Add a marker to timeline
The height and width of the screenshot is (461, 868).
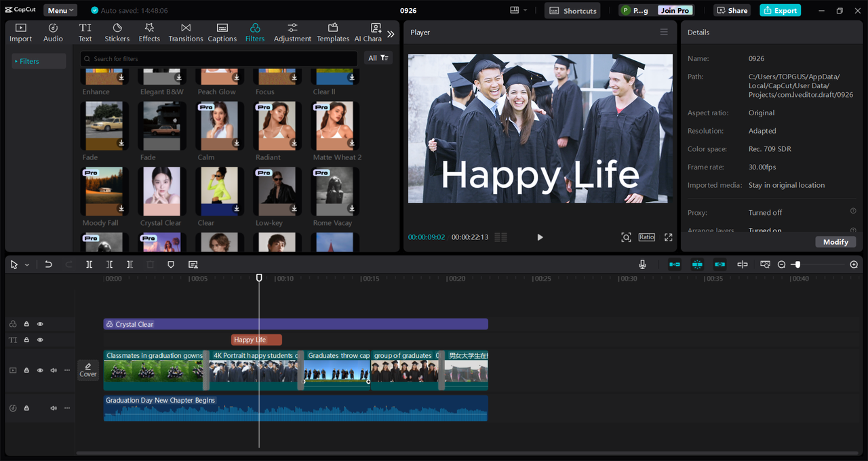(x=171, y=264)
